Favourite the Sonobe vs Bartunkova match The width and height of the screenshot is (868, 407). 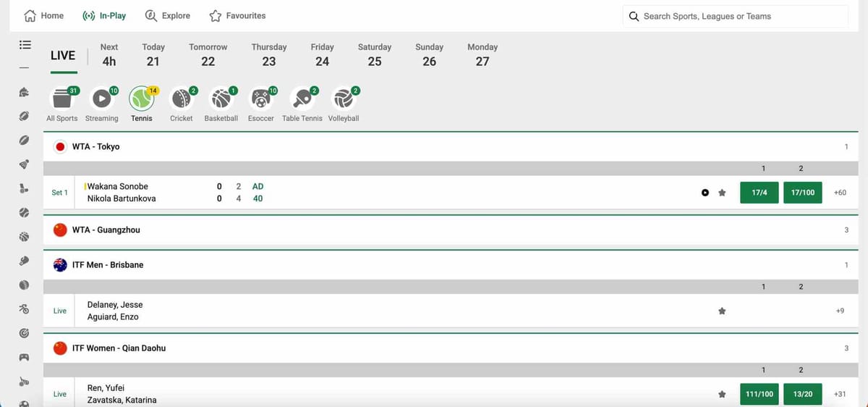pyautogui.click(x=722, y=193)
